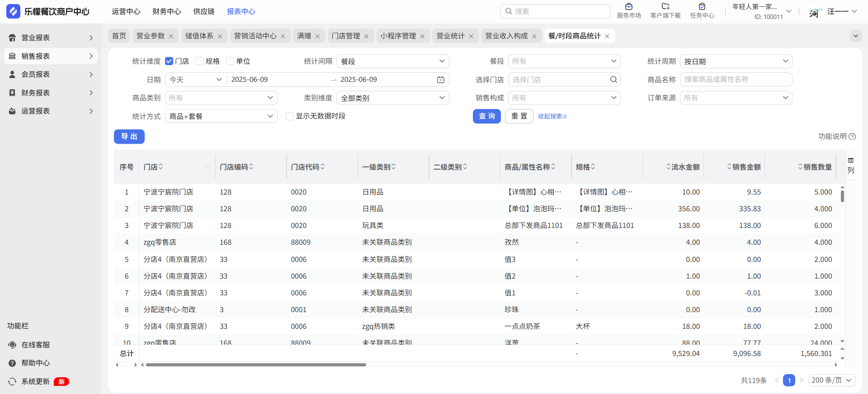Viewport: 868px width, 394px height.
Task: Close the 营销活动中心 tab
Action: click(283, 36)
